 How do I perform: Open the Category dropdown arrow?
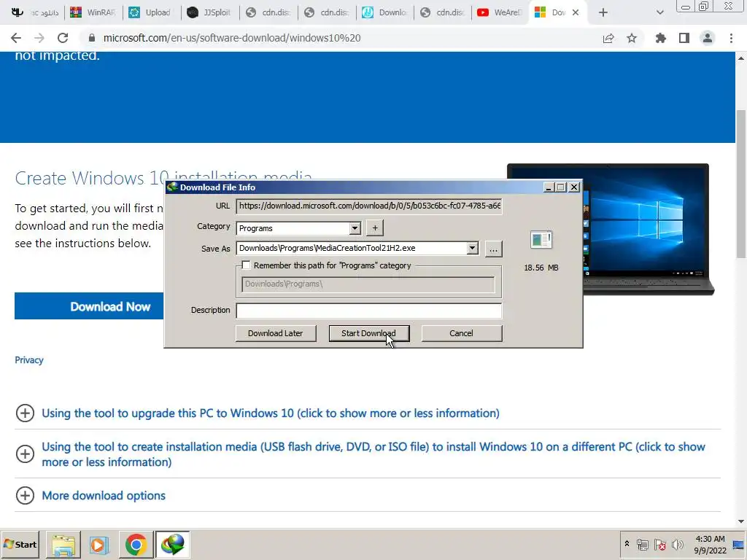355,228
